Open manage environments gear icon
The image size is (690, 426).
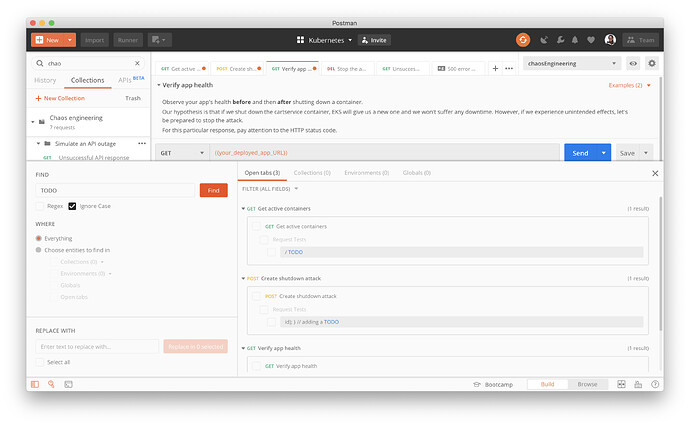pyautogui.click(x=652, y=63)
